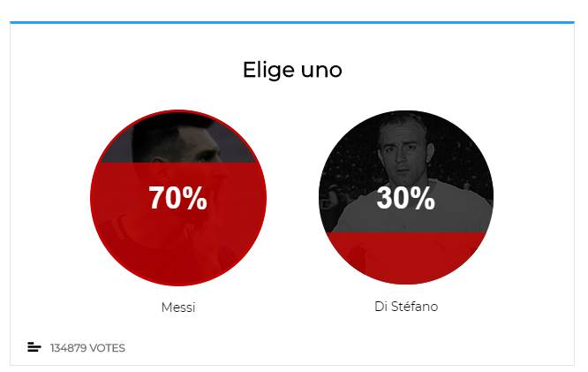Click the red filled area of Di Stéfano circle
The image size is (588, 372).
(406, 255)
